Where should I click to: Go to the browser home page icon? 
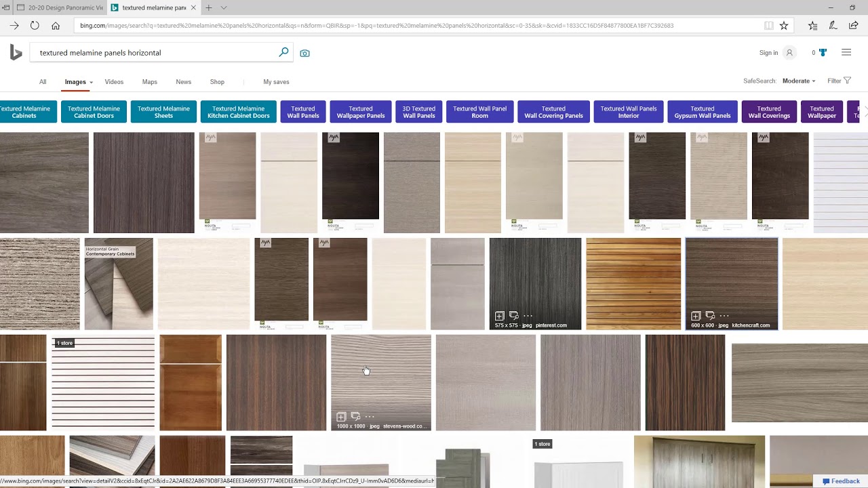pos(56,26)
